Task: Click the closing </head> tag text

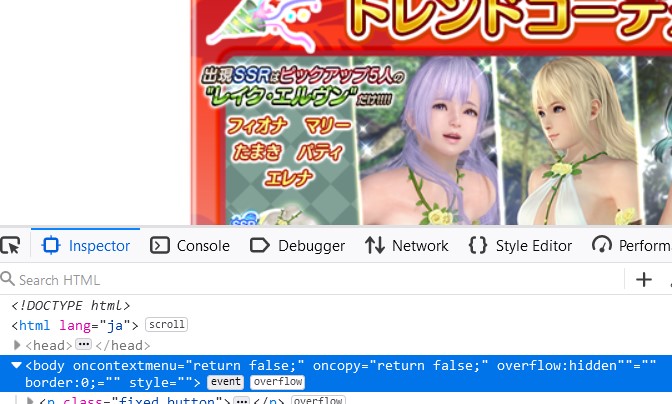Action: click(x=123, y=345)
